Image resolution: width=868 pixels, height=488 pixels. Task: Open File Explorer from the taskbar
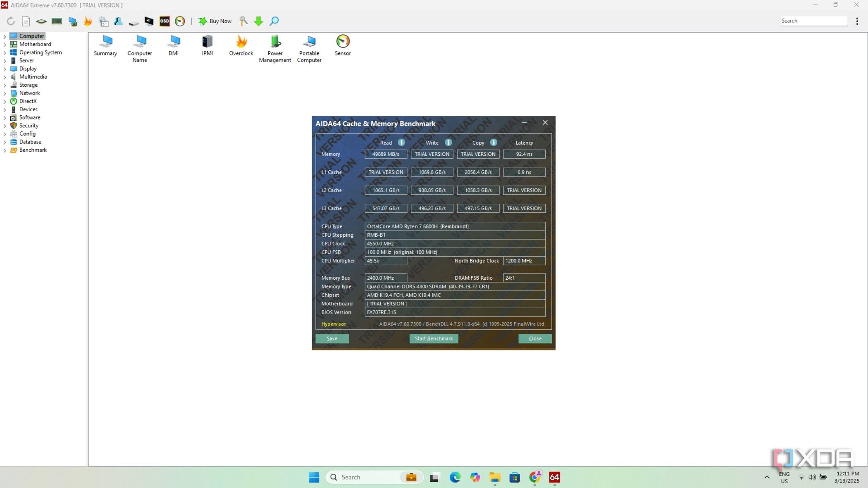point(495,477)
